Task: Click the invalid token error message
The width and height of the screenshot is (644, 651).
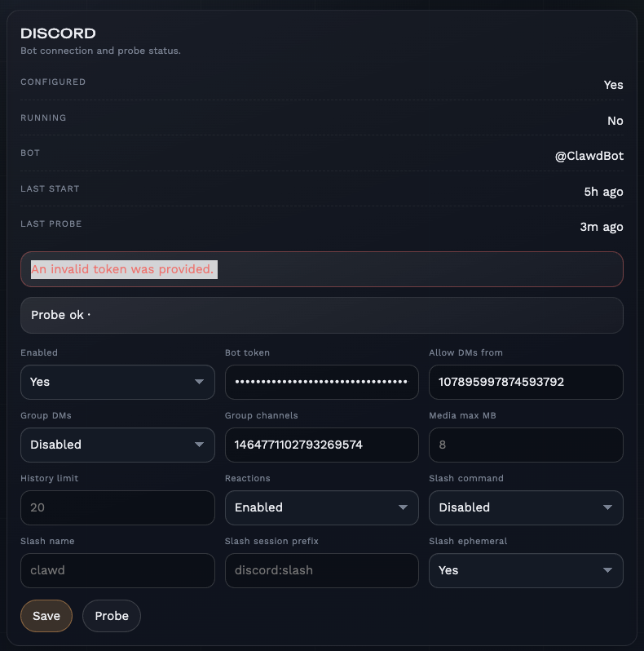Action: click(x=123, y=269)
